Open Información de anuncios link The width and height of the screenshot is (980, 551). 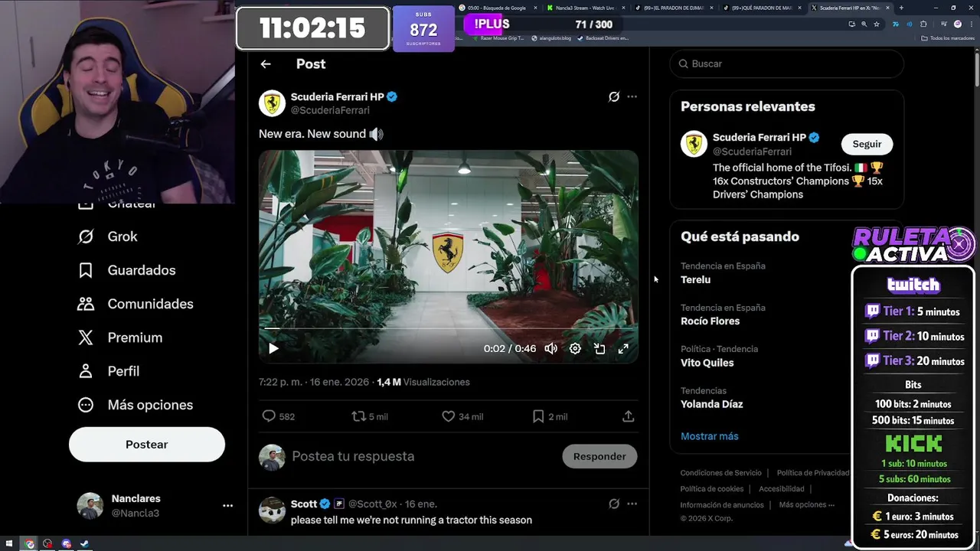(x=722, y=505)
